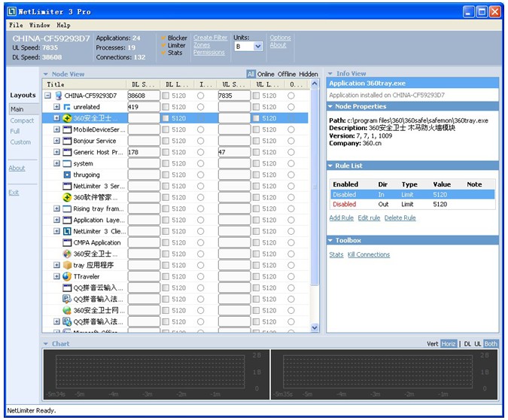Click the thrugoing blue square icon
This screenshot has width=508, height=420.
click(x=67, y=175)
